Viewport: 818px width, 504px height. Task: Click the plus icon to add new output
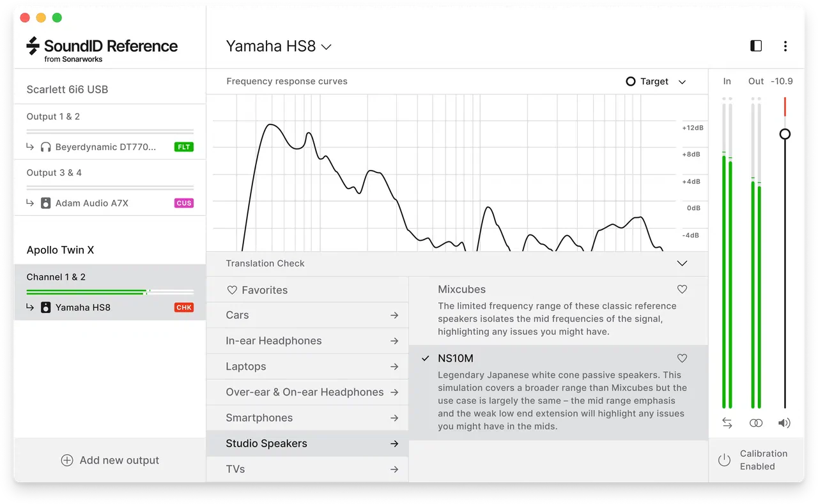point(67,460)
